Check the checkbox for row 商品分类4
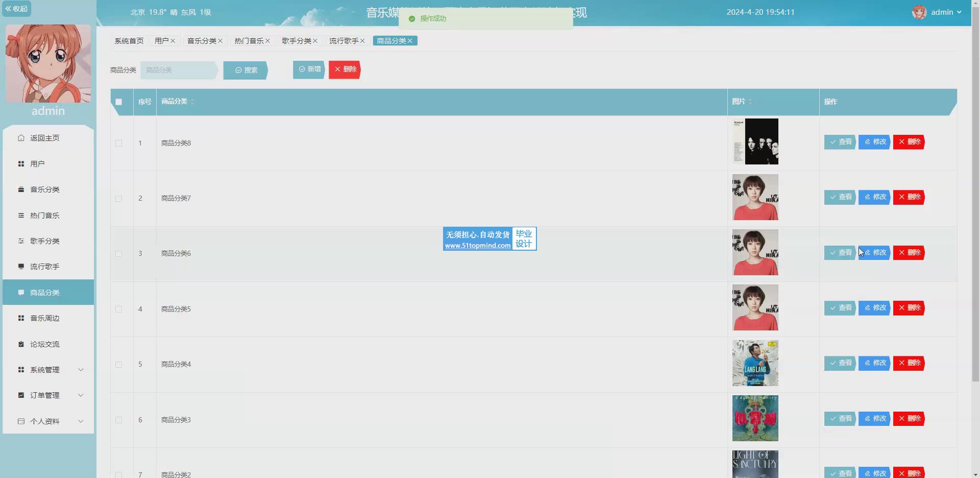 [119, 365]
